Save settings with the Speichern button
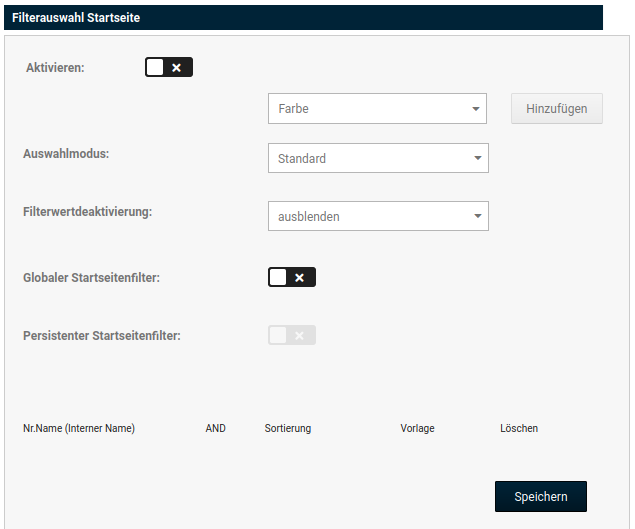 [540, 497]
